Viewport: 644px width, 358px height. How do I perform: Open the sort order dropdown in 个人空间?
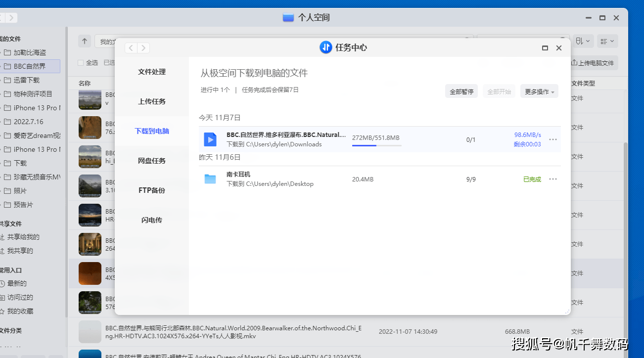tap(583, 42)
